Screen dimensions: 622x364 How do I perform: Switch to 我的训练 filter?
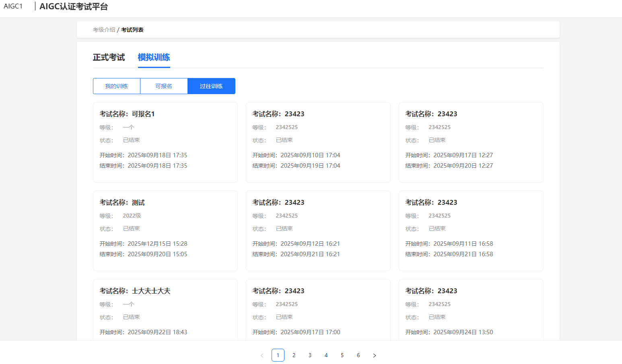click(117, 86)
